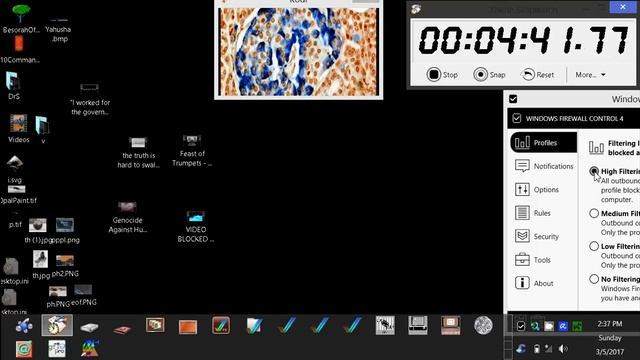Viewport: 640px width, 360px height.
Task: Select p.tif file label
Action: (x=15, y=224)
